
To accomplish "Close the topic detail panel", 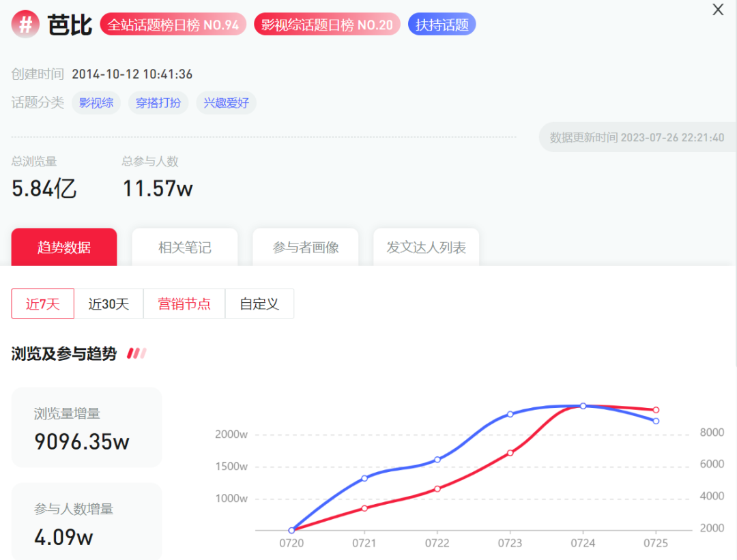I will click(718, 10).
